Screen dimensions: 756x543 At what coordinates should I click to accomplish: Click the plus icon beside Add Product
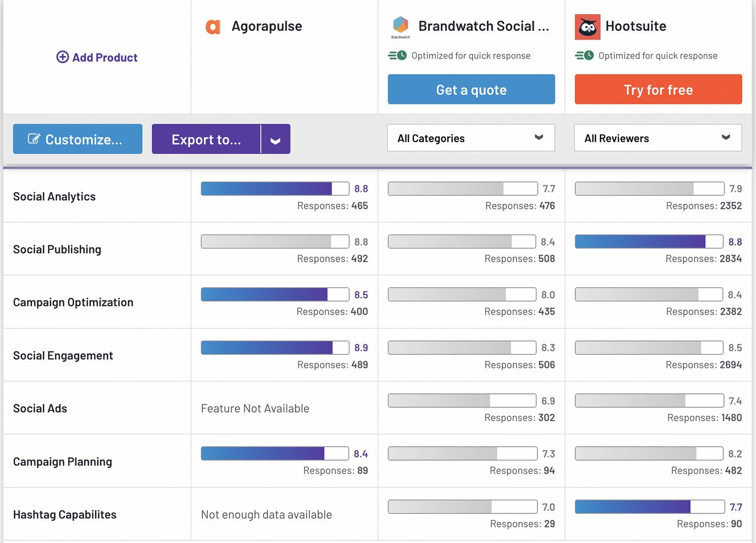62,57
